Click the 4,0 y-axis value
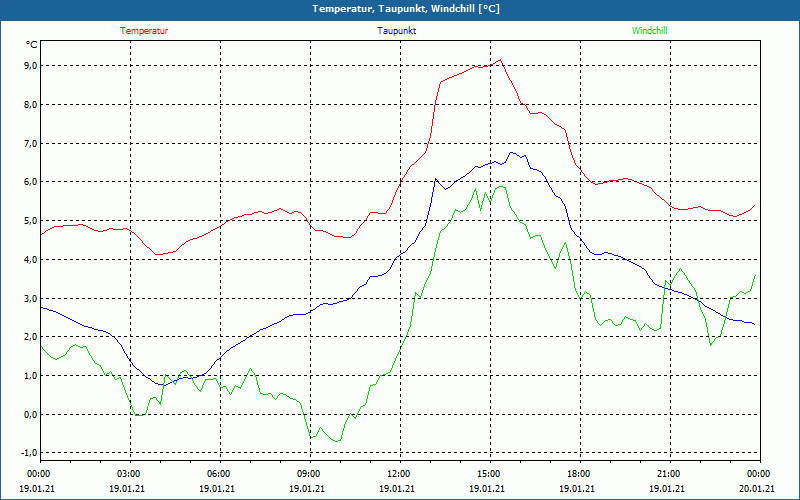Image resolution: width=800 pixels, height=500 pixels. pyautogui.click(x=31, y=260)
